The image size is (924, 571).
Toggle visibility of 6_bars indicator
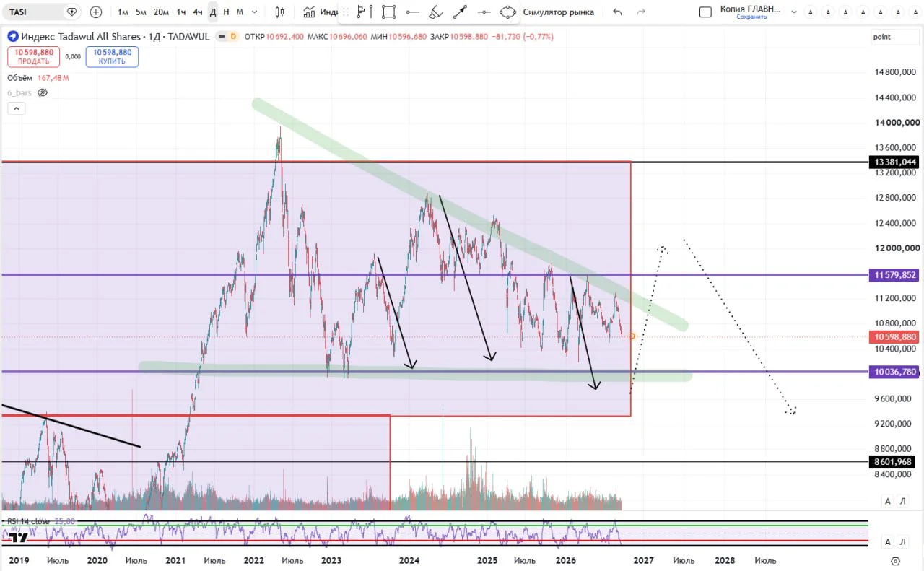click(x=43, y=92)
